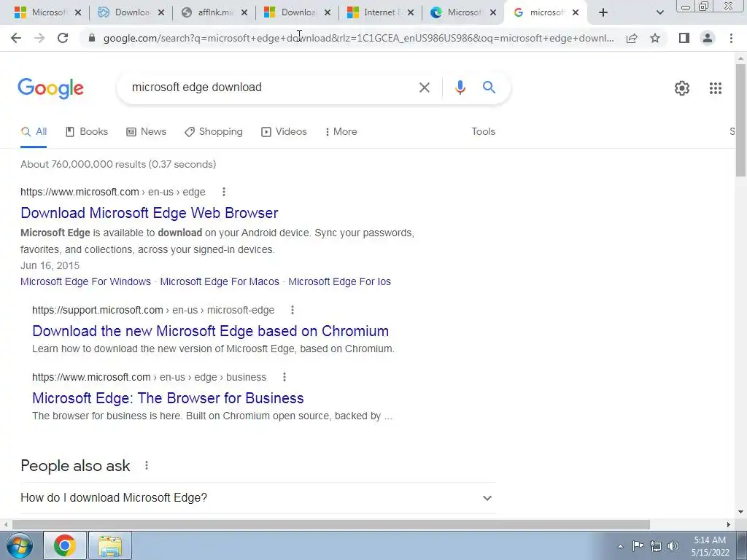Open the tab search dropdown arrow
Viewport: 747px width, 560px height.
tap(659, 13)
